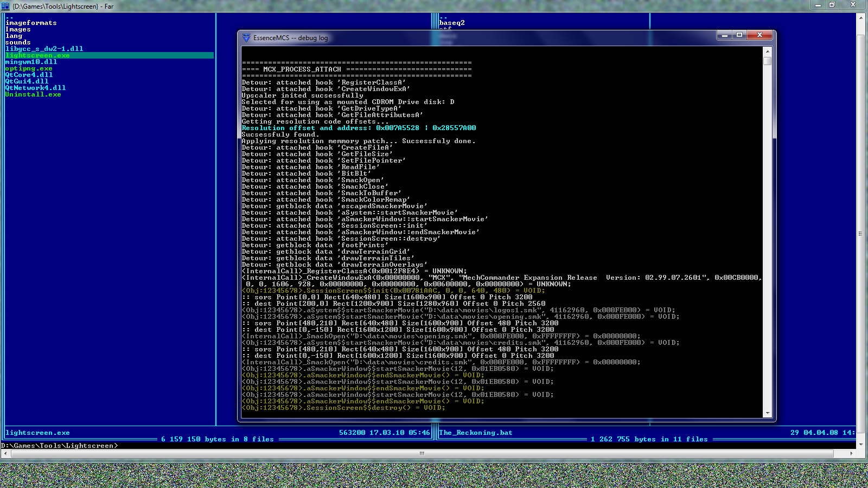
Task: Click the highlighted lightscreen.exe file
Action: pos(37,55)
